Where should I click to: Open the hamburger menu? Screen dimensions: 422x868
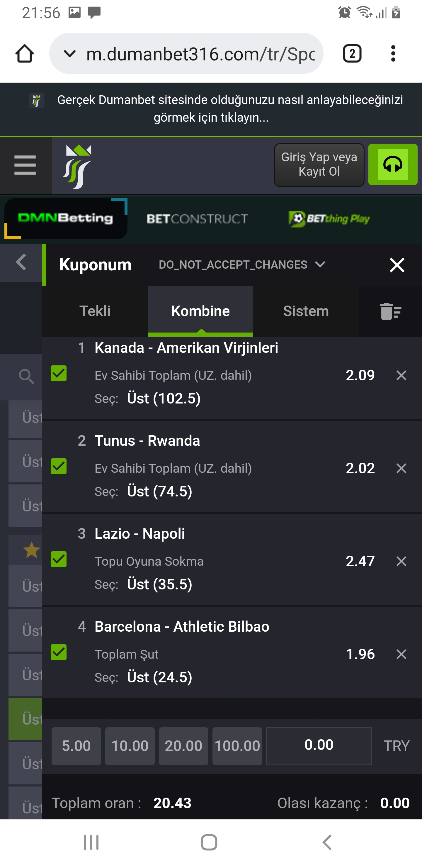25,165
